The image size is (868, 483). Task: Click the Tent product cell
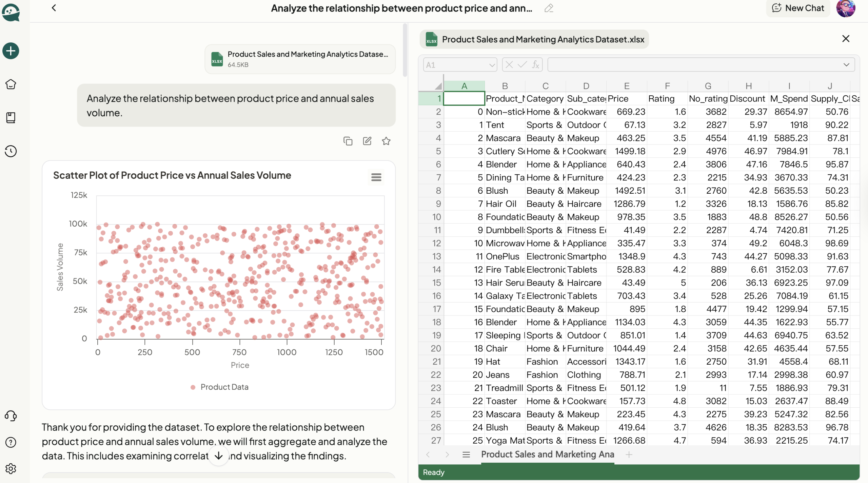pos(505,125)
